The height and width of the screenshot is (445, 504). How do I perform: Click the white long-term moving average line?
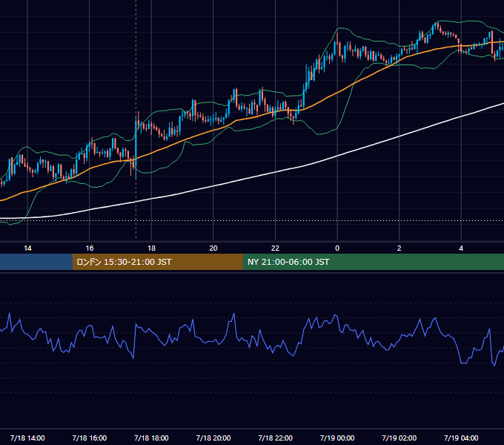(276, 172)
